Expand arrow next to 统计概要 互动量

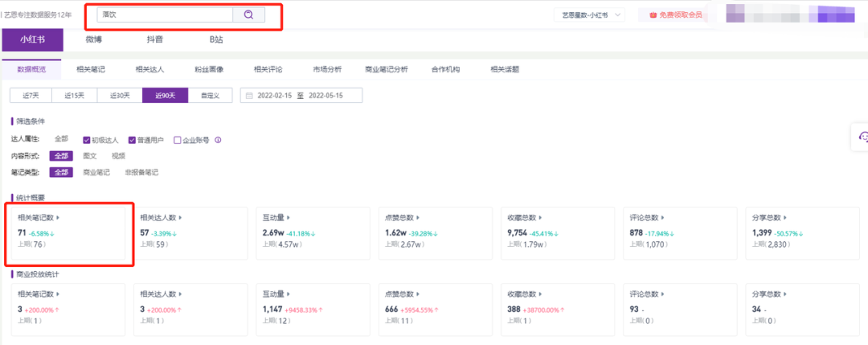pyautogui.click(x=289, y=218)
